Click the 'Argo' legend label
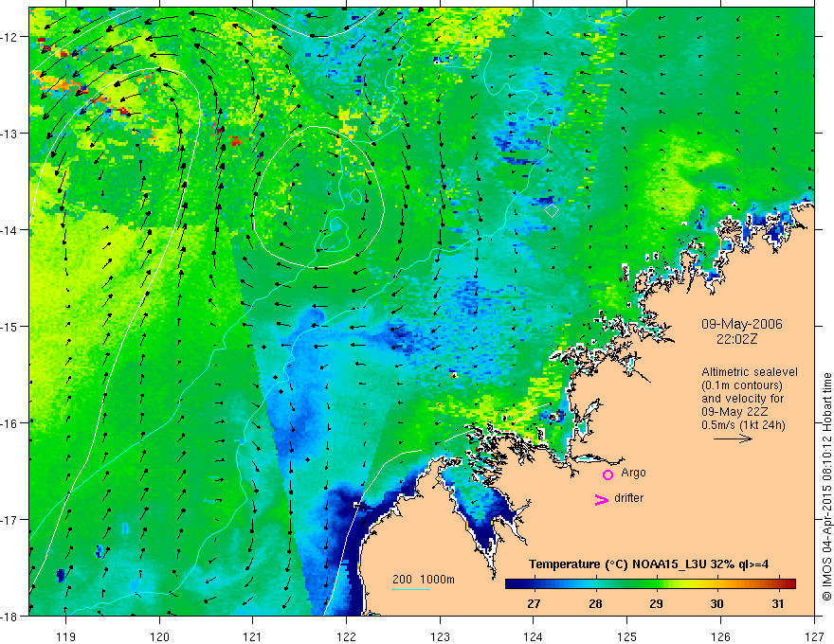Viewport: 834px width, 644px height. tap(633, 473)
